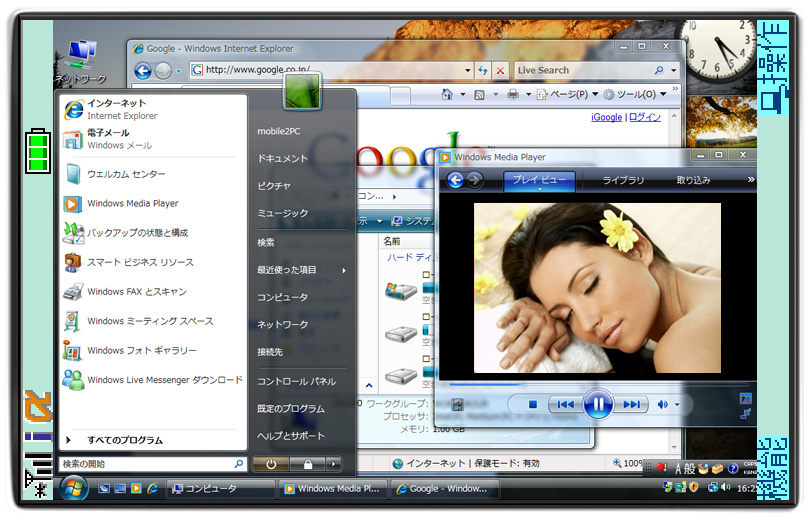Viewport: 810px width, 520px height.
Task: Open Google - Window... taskbar button
Action: pyautogui.click(x=443, y=489)
